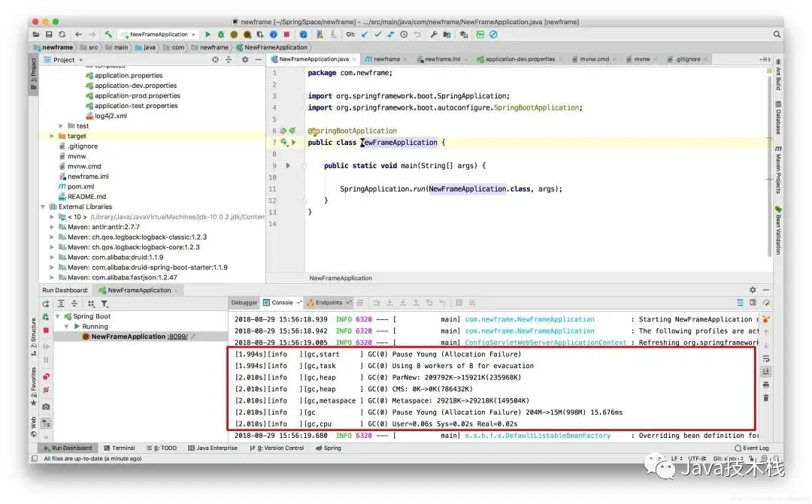Click the Save All disk icon
Viewport: 812px width, 504px height.
[49, 34]
